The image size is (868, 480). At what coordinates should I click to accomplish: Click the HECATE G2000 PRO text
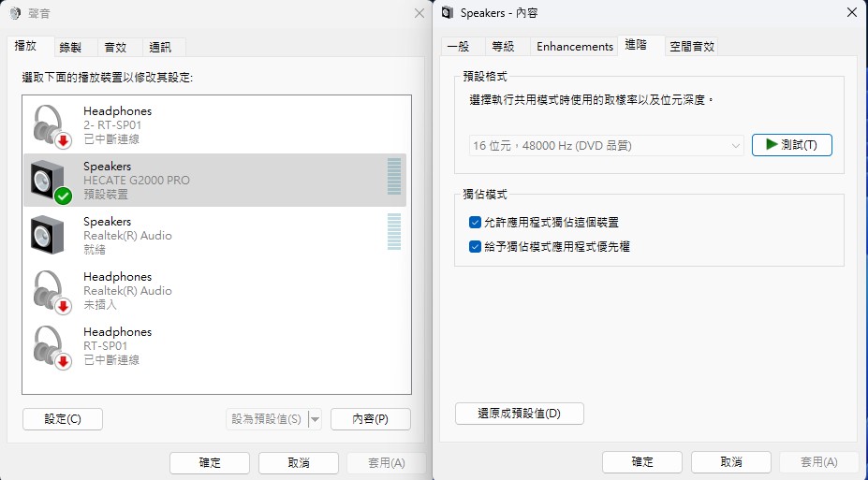click(x=136, y=181)
